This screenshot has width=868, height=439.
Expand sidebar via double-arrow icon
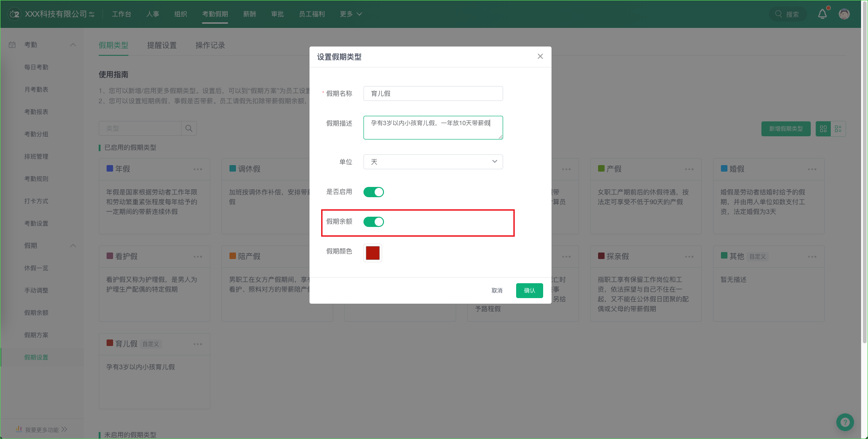coord(64,429)
